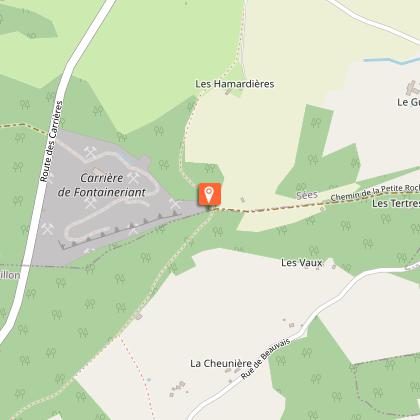The width and height of the screenshot is (420, 420).
Task: Click the small building below Les Hamardières
Action: coord(229,91)
